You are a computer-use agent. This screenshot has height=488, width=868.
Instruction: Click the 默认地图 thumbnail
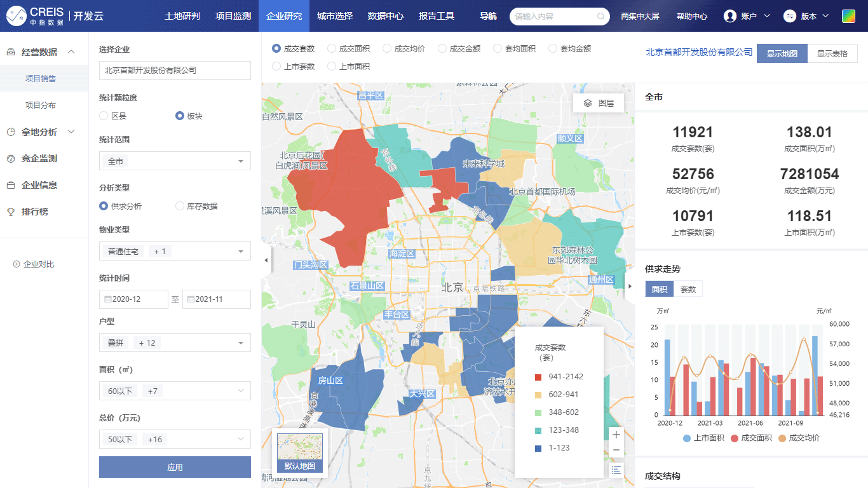pyautogui.click(x=300, y=454)
